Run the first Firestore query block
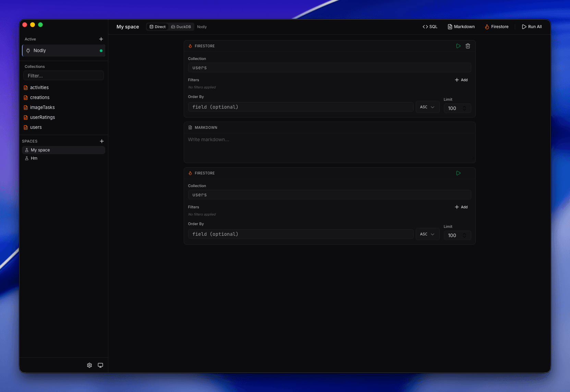 [458, 46]
